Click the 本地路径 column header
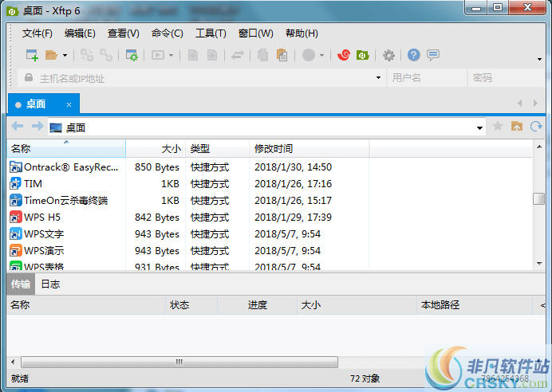This screenshot has width=552, height=392. tap(474, 305)
